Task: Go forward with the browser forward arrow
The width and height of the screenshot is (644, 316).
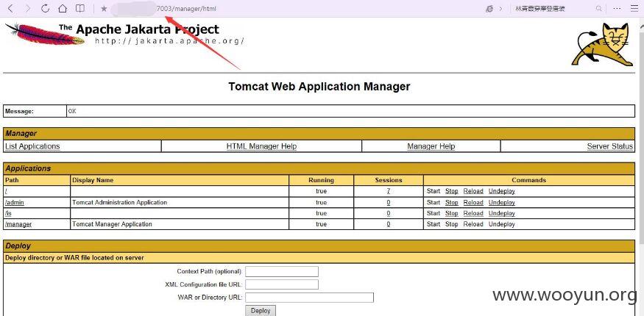Action: pyautogui.click(x=28, y=8)
